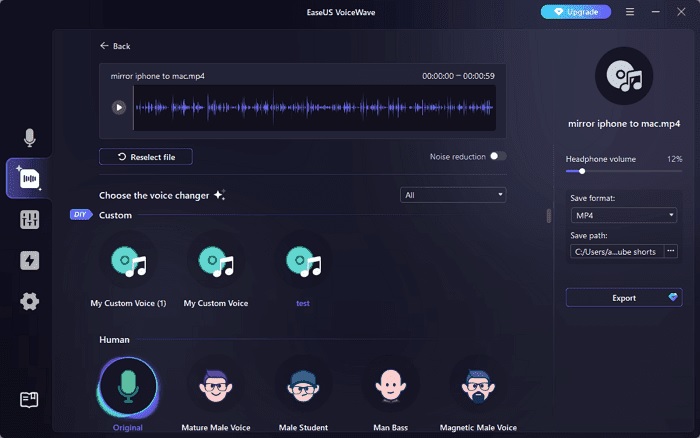Play the mirror iphone to mac.mp4 audio
The height and width of the screenshot is (438, 700).
tap(119, 107)
